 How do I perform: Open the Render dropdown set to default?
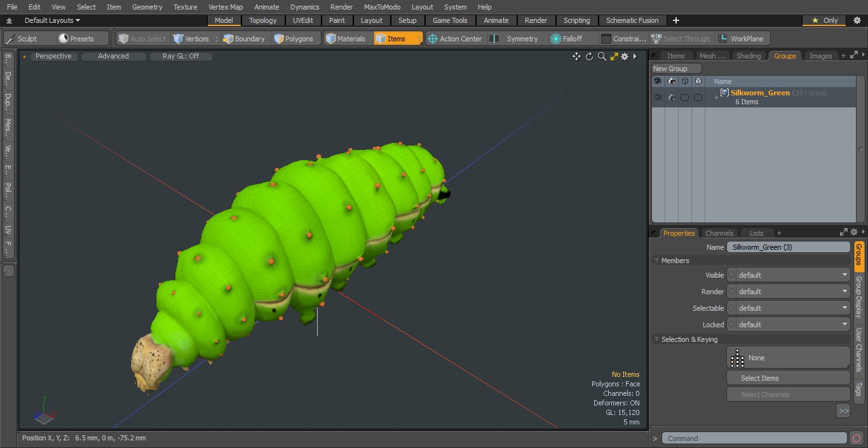point(793,292)
